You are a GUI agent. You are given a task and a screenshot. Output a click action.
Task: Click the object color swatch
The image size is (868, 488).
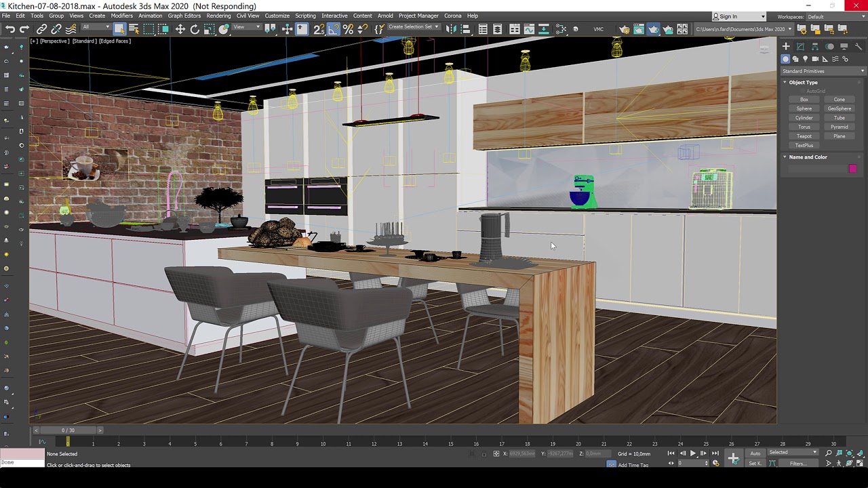pos(852,169)
